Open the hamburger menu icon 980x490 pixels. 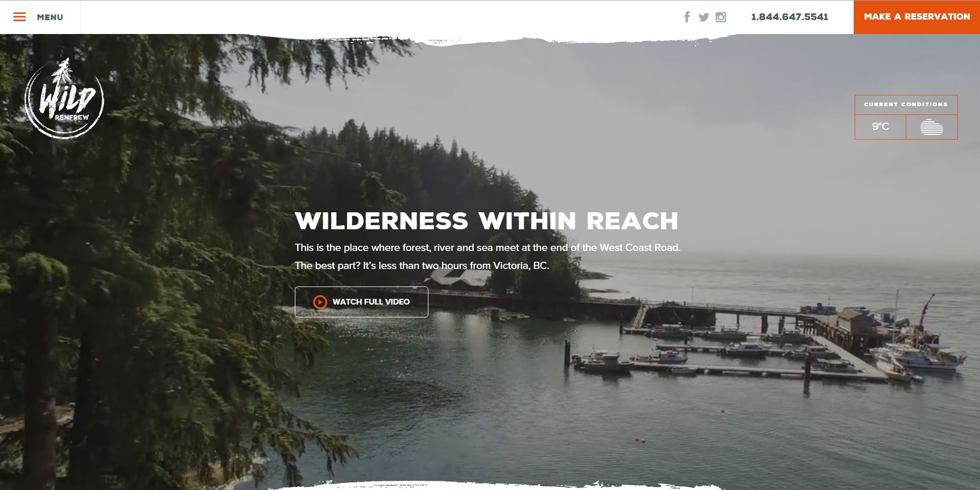(20, 17)
